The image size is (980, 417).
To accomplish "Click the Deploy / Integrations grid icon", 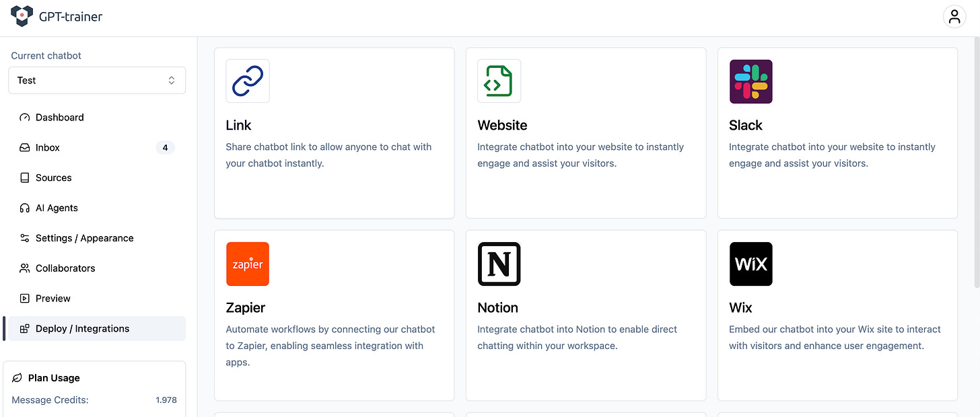I will tap(25, 329).
